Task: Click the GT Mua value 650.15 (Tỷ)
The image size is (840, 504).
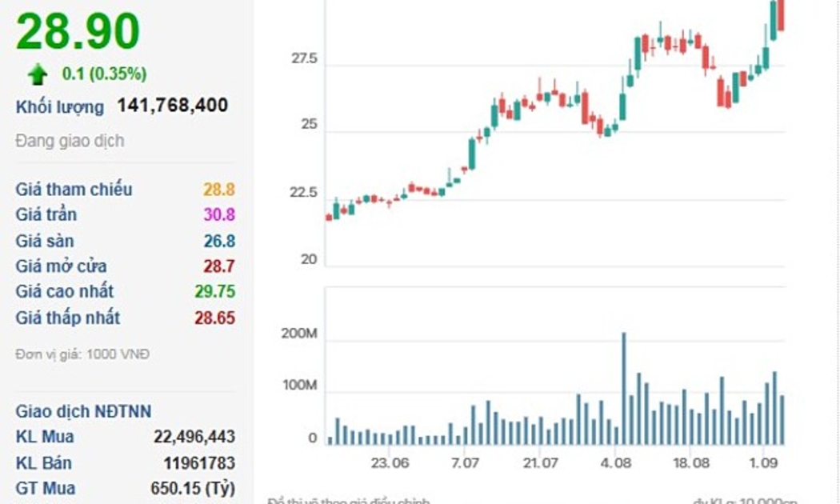Action: point(193,488)
